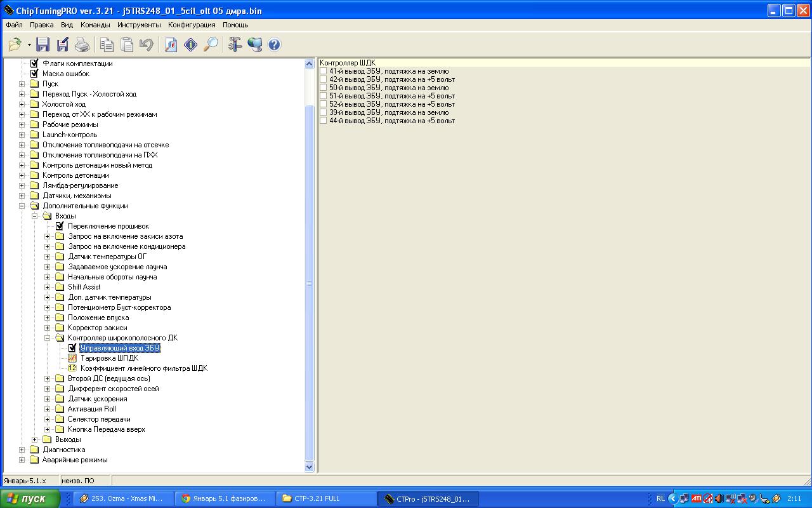The image size is (812, 508).
Task: Click the magnifier search toolbar icon
Action: tap(210, 44)
